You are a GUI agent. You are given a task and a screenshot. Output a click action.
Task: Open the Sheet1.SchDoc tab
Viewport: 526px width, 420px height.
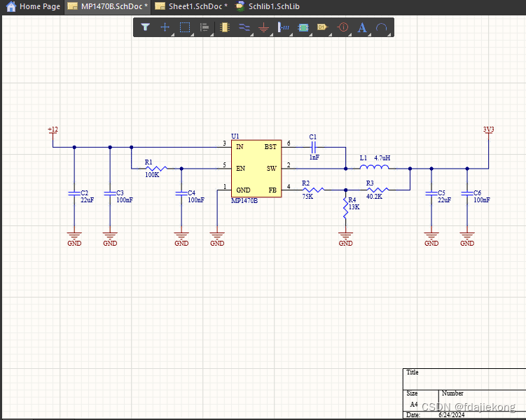(191, 6)
